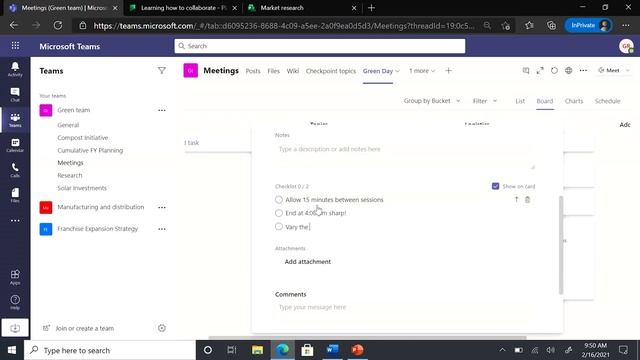This screenshot has width=640, height=360.
Task: Click the task dialog vertical scrollbar
Action: pos(561,245)
